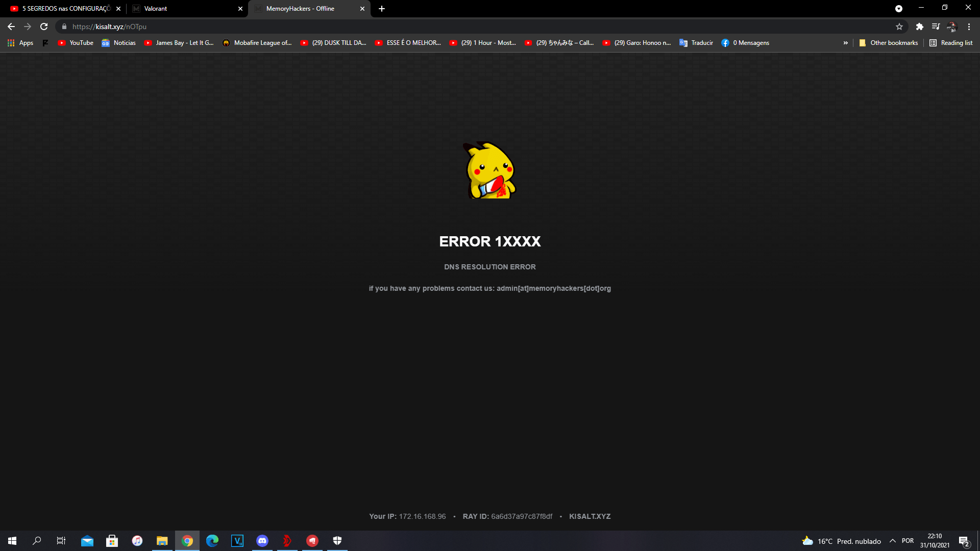Open the clock and calendar 22:10

(x=935, y=541)
